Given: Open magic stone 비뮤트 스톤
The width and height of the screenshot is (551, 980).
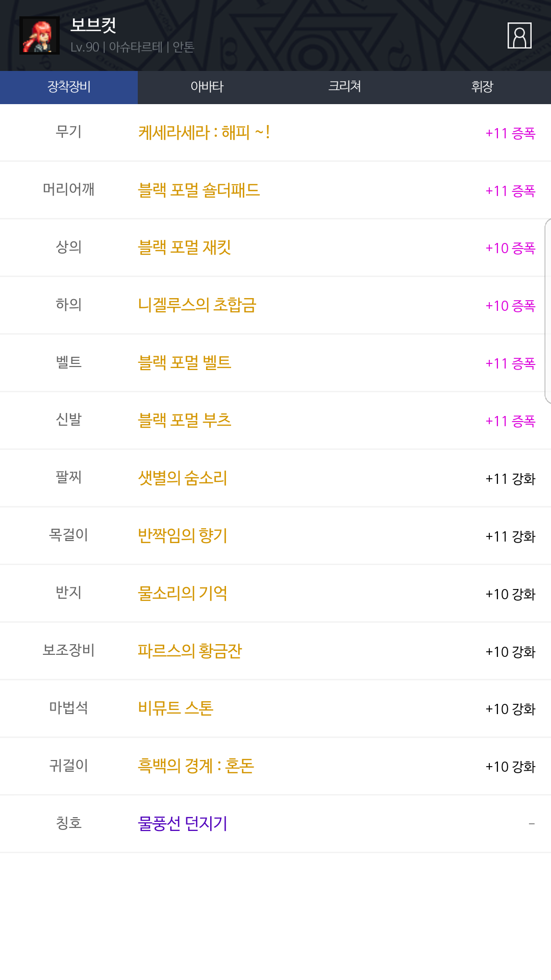Looking at the screenshot, I should [x=176, y=708].
